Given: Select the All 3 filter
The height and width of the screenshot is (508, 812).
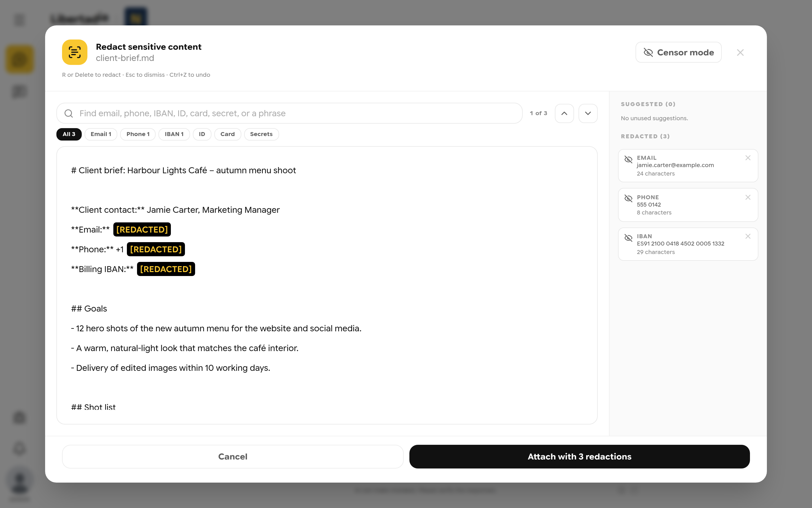Looking at the screenshot, I should pyautogui.click(x=69, y=134).
